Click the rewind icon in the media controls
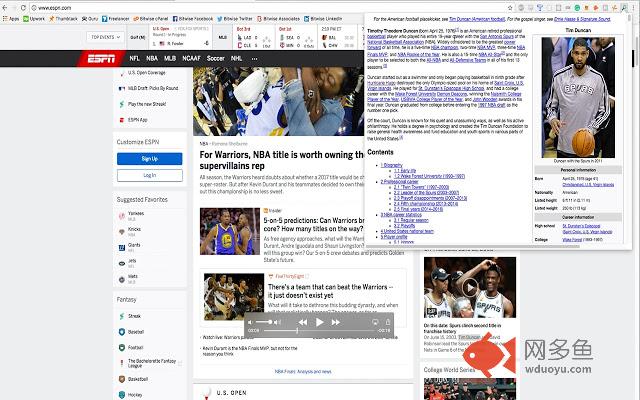Image resolution: width=640 pixels, height=400 pixels. tap(303, 322)
